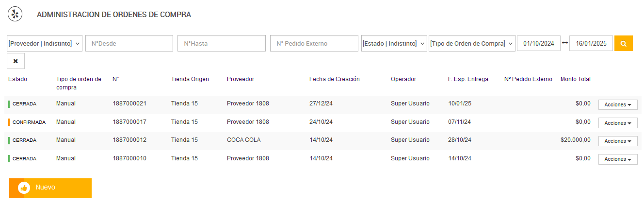Select the start date 01/10/2024 field
This screenshot has height=206, width=644.
[538, 43]
